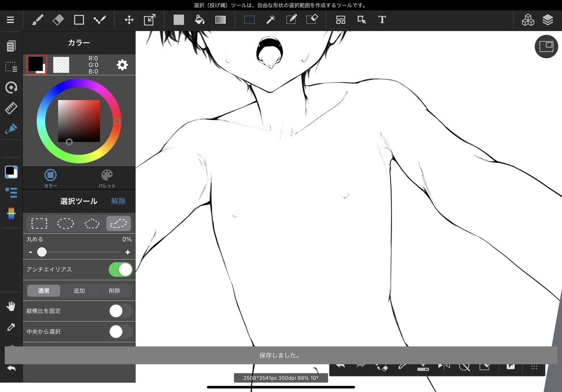Select the transparent color swatch
Screen dimensions: 562x392
click(61, 65)
